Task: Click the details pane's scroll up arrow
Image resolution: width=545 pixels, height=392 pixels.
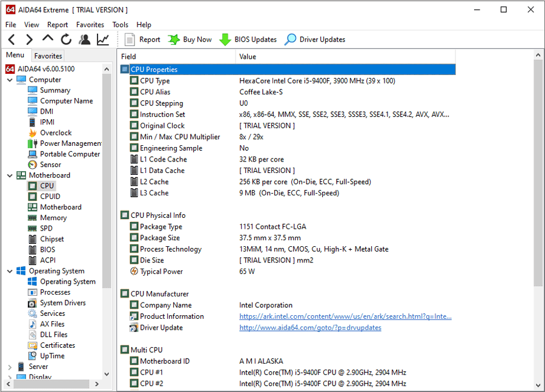Action: coord(538,55)
